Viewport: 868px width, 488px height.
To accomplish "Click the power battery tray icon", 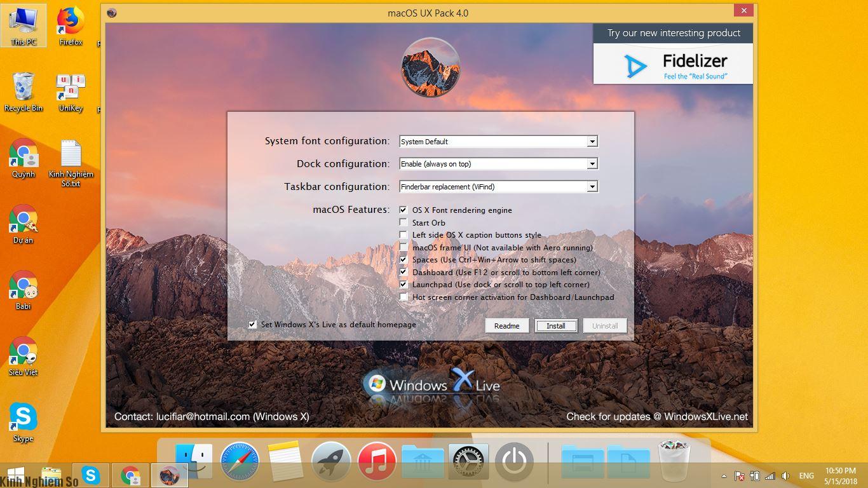I will (x=755, y=476).
